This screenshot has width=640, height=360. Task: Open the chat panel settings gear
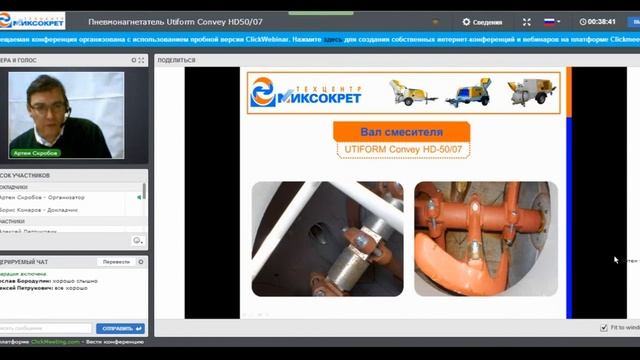point(141,262)
